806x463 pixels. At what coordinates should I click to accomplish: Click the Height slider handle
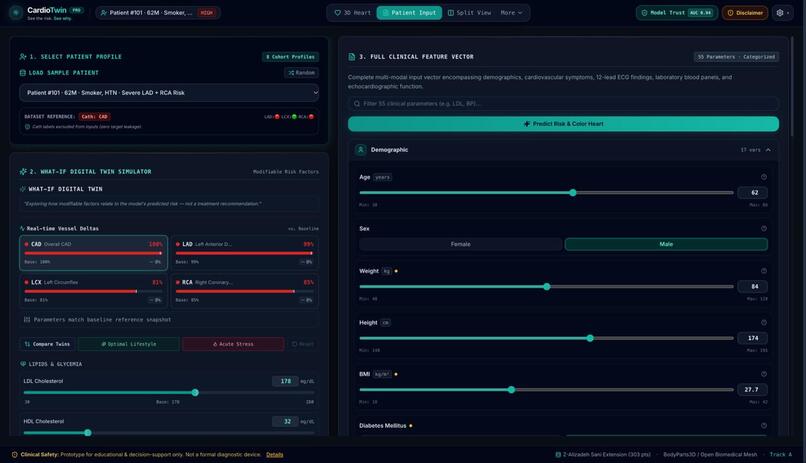click(x=590, y=338)
